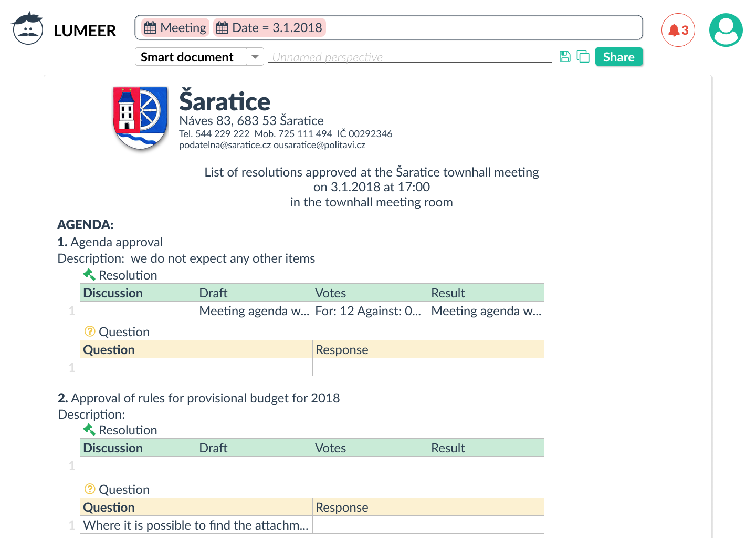
Task: Open the notifications bell with 3 alerts
Action: pyautogui.click(x=678, y=30)
